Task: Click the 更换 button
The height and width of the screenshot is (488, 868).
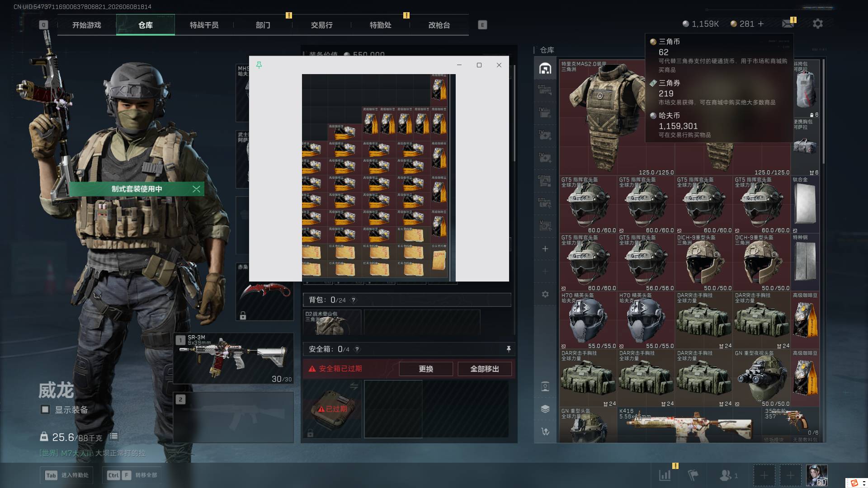Action: [426, 369]
